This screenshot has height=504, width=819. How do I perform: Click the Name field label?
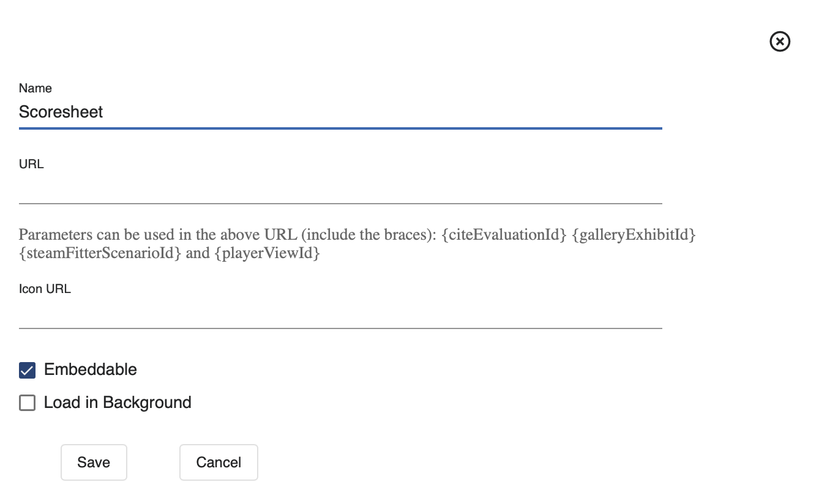point(36,88)
